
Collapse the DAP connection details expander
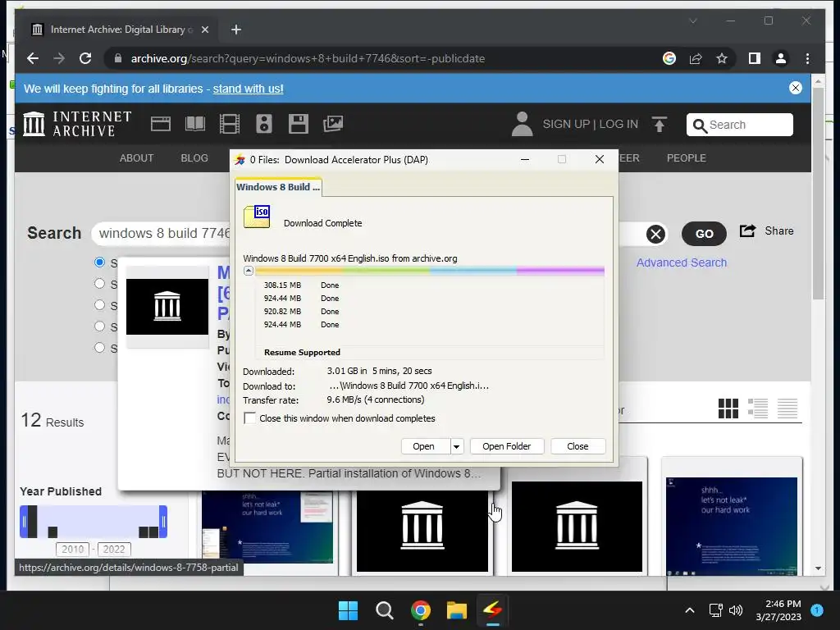(x=248, y=271)
